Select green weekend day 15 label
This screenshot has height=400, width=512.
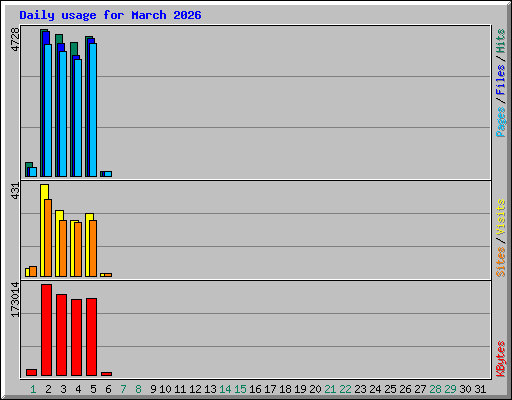coord(240,389)
